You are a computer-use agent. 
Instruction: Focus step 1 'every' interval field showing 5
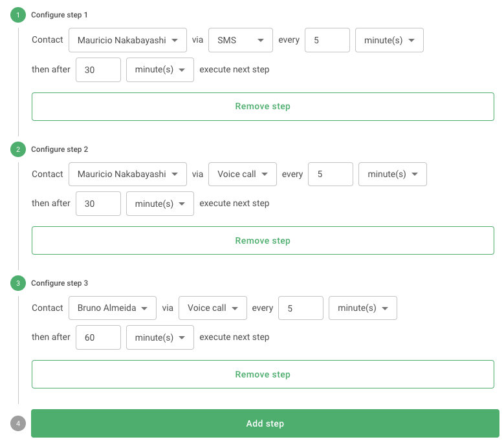[x=327, y=40]
